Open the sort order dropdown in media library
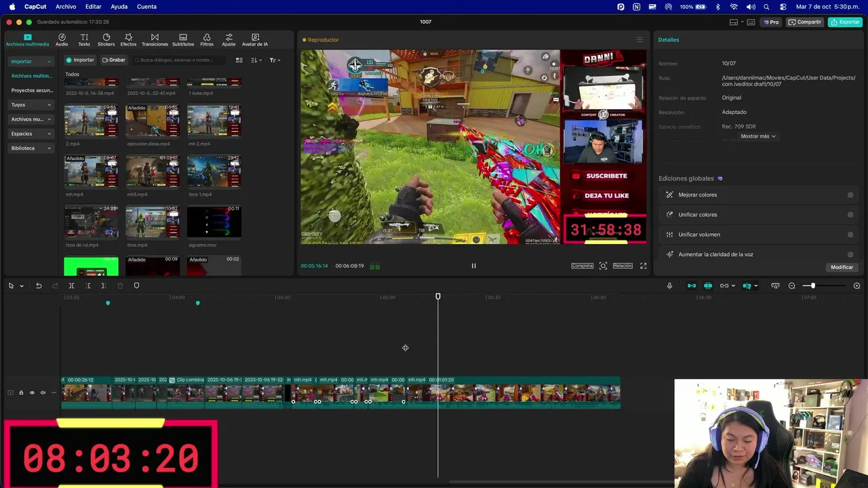The height and width of the screenshot is (488, 868). pyautogui.click(x=256, y=60)
